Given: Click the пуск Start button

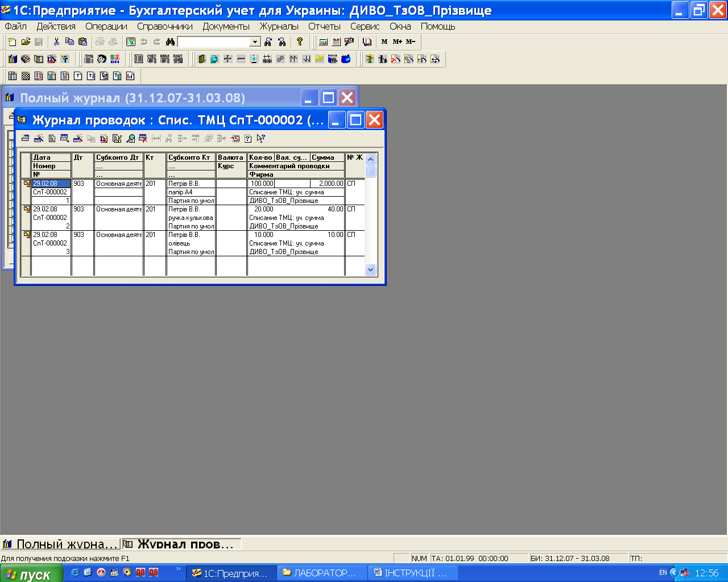Looking at the screenshot, I should [x=32, y=573].
